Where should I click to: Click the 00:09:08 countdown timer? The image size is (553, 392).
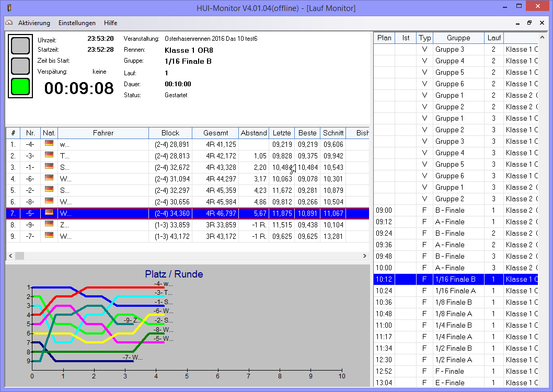pyautogui.click(x=79, y=88)
